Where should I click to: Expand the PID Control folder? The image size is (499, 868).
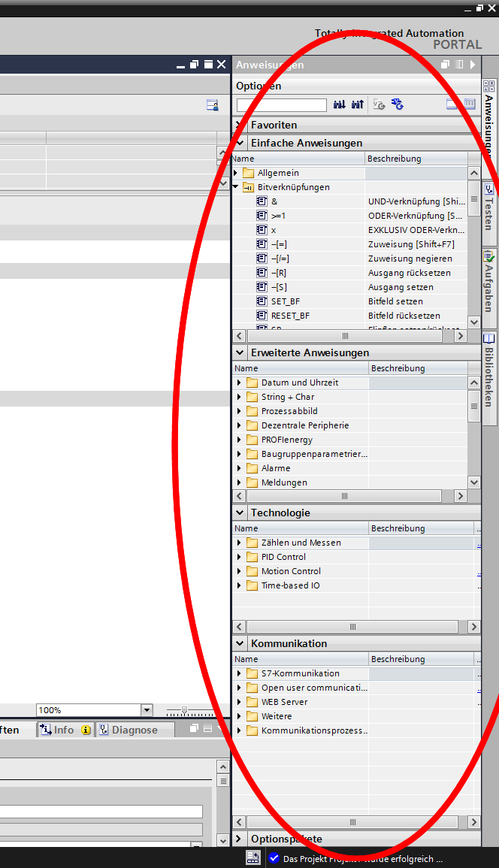click(x=240, y=557)
